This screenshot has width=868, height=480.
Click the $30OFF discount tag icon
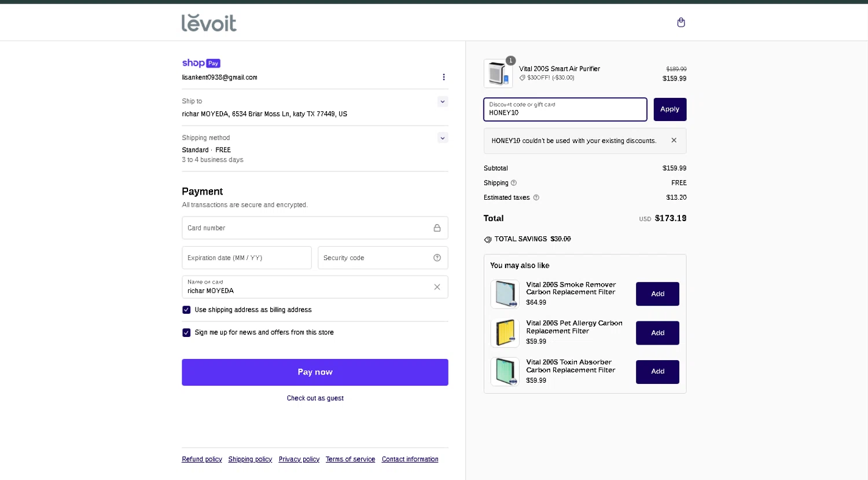click(x=522, y=78)
